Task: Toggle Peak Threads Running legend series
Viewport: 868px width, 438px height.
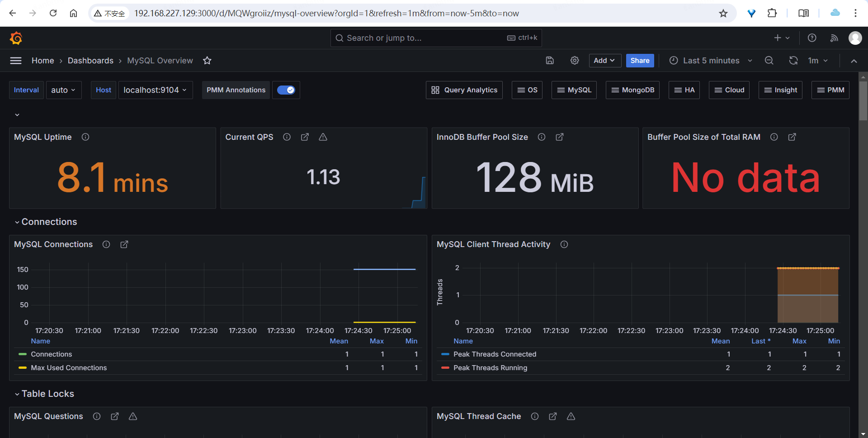Action: click(x=490, y=368)
